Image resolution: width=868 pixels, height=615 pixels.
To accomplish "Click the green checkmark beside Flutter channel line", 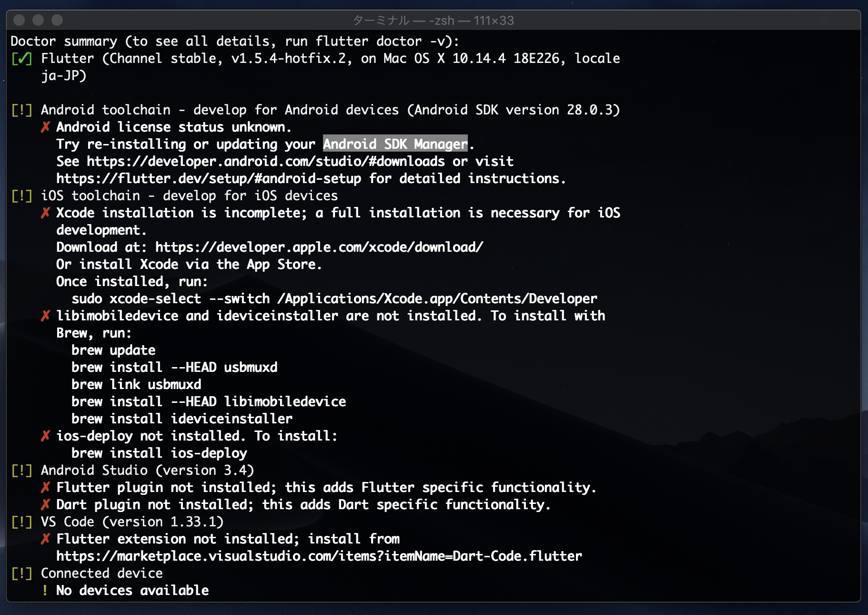I will pyautogui.click(x=22, y=59).
